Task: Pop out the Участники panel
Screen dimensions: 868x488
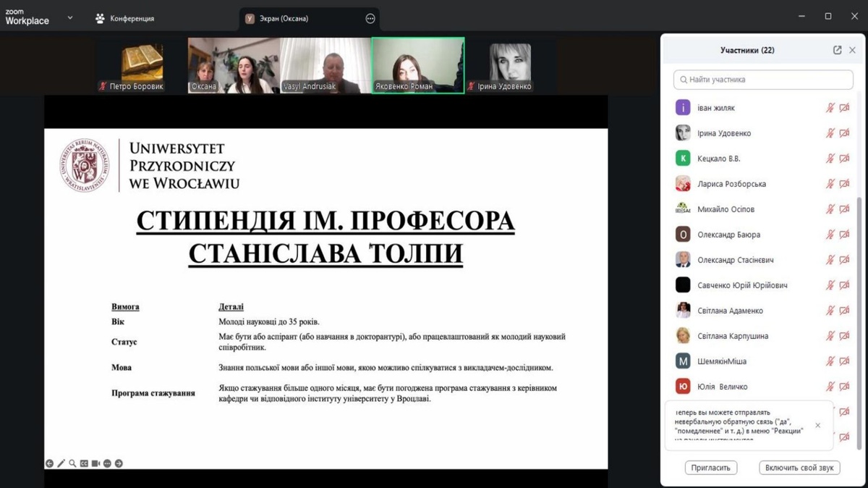Action: click(x=837, y=50)
